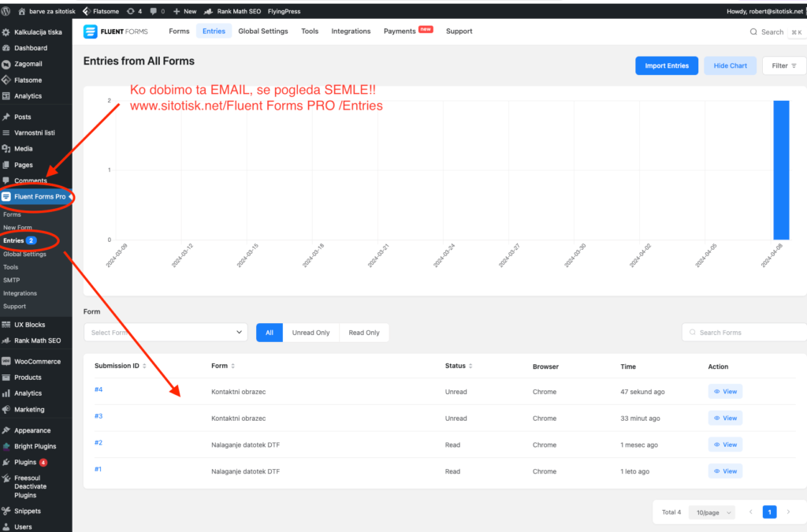Open Fluent Forms Pro sidebar menu
This screenshot has height=532, width=807.
[36, 196]
